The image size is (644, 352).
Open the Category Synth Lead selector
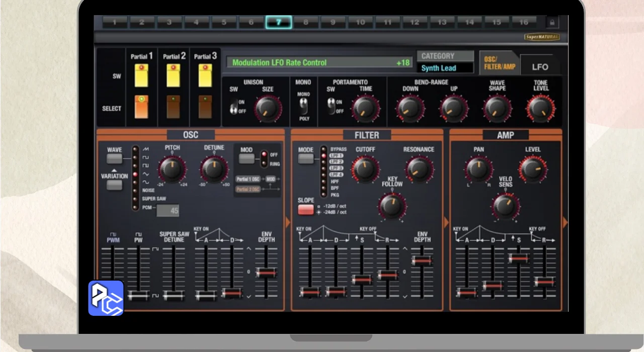pos(445,68)
